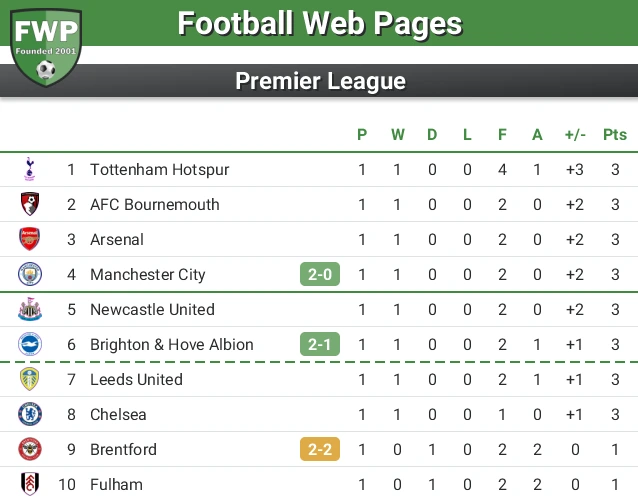Click the Manchester City club crest
This screenshot has width=638, height=500.
[x=30, y=274]
